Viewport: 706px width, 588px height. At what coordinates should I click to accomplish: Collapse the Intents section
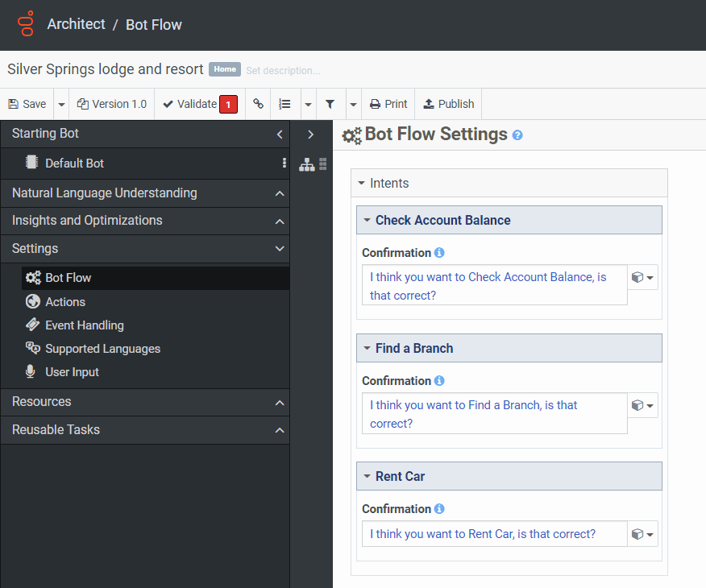[360, 183]
